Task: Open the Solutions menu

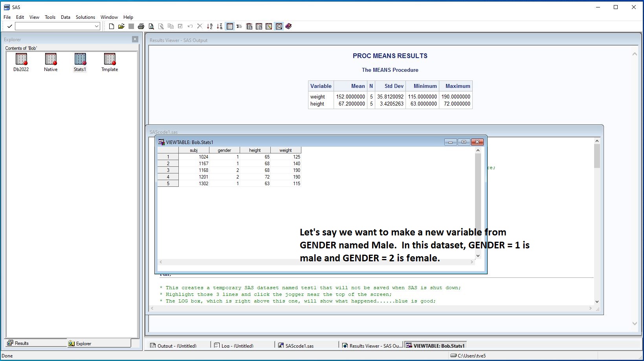Action: (x=85, y=17)
